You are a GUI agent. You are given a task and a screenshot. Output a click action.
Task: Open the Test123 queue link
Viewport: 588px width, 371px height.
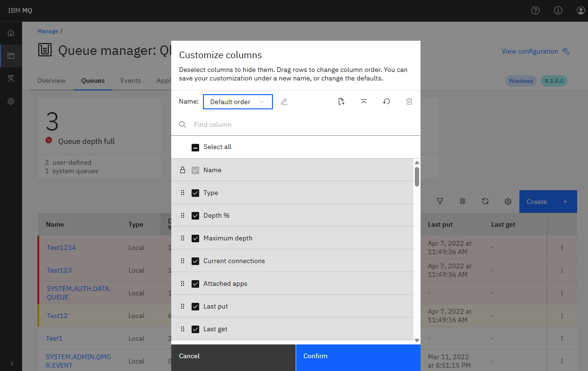[x=59, y=270]
